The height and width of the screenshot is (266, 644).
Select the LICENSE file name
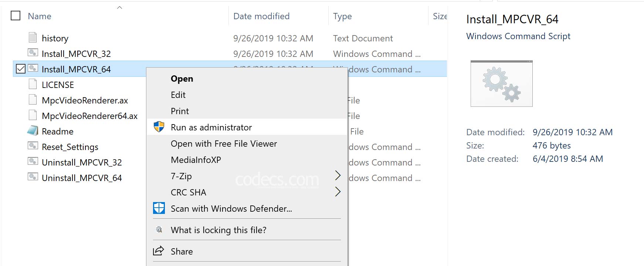pos(58,85)
